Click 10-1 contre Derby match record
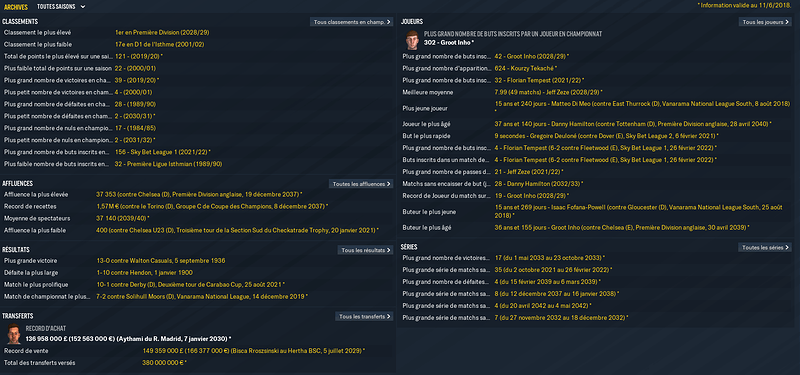The height and width of the screenshot is (375, 800). click(190, 285)
